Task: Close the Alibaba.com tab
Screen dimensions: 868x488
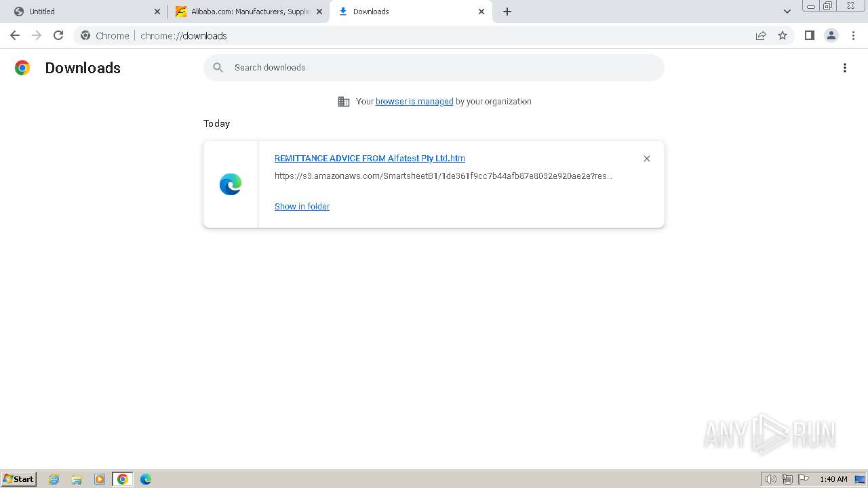Action: [319, 12]
